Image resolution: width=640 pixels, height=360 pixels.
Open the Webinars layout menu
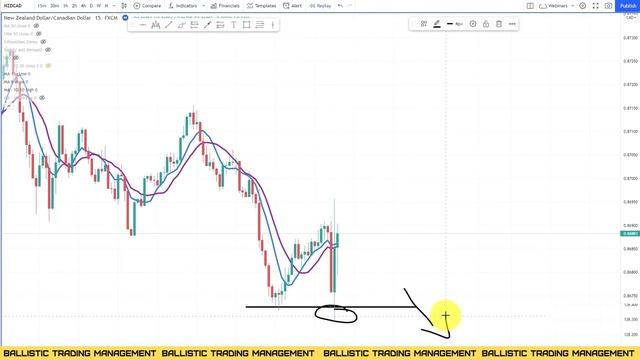(553, 6)
